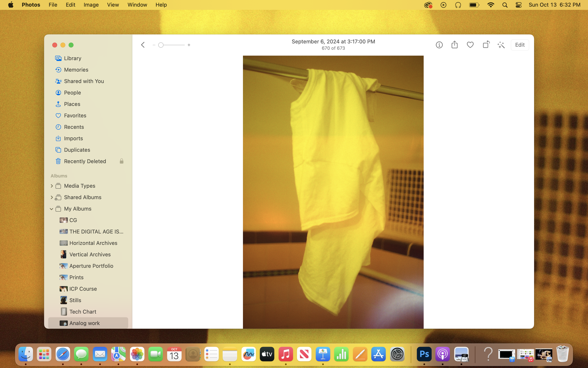The width and height of the screenshot is (588, 368).
Task: Open Recently Deleted in sidebar
Action: tap(85, 161)
